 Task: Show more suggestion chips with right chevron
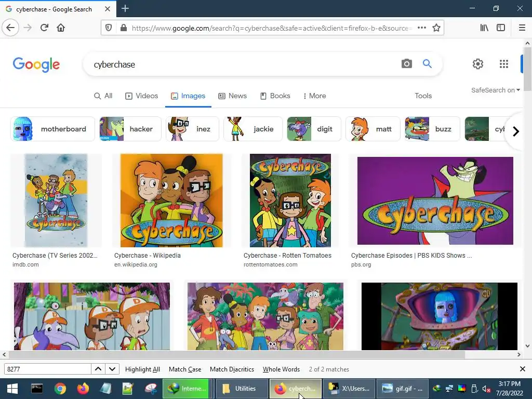tap(516, 131)
